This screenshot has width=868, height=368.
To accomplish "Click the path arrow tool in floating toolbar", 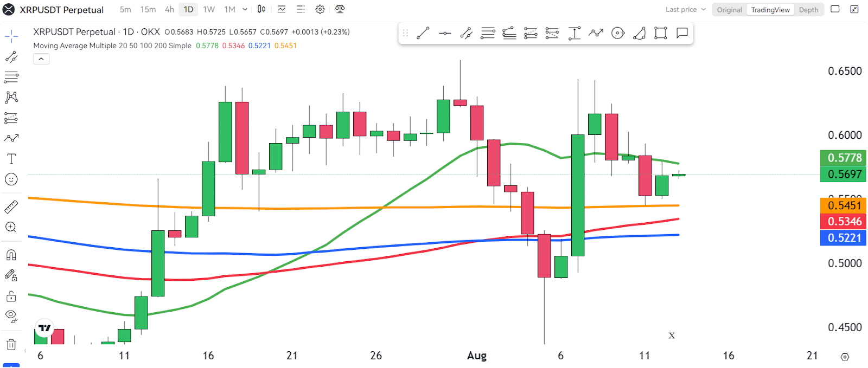I will coord(596,33).
